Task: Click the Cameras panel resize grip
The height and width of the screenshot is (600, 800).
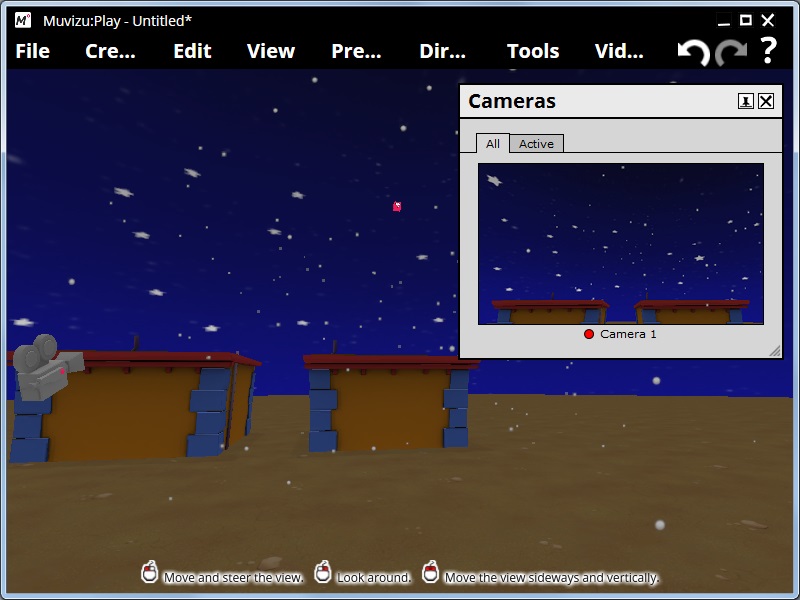Action: (774, 351)
